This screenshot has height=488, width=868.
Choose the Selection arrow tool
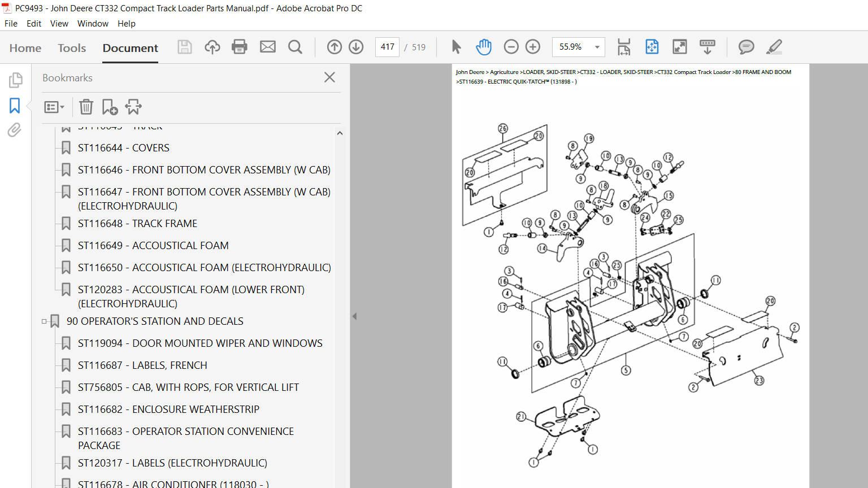click(x=457, y=47)
